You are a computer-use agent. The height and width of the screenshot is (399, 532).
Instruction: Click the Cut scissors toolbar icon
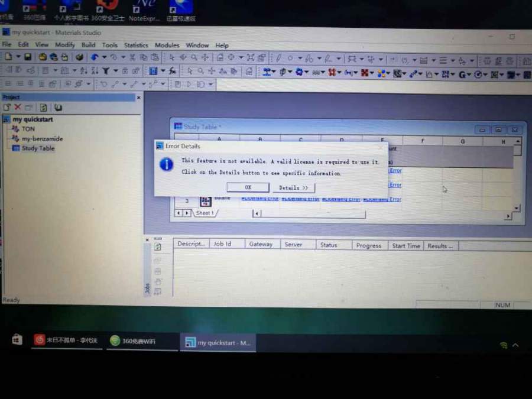[132, 57]
